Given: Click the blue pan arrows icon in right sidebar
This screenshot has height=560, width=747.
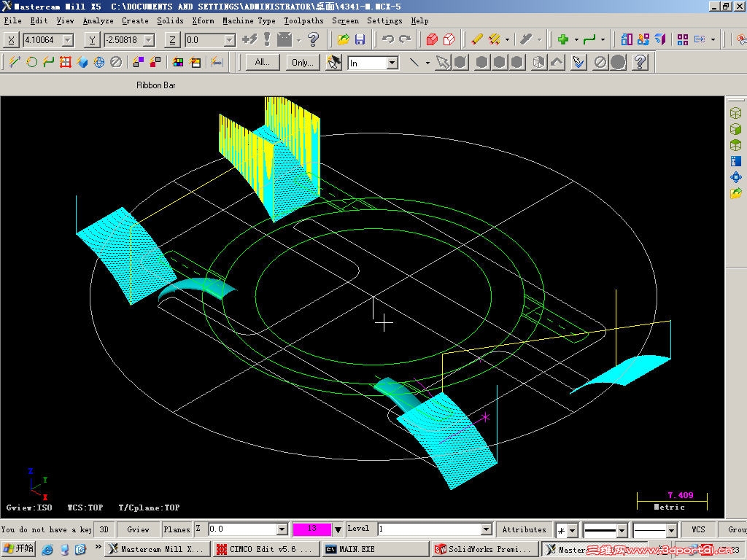Looking at the screenshot, I should (735, 178).
